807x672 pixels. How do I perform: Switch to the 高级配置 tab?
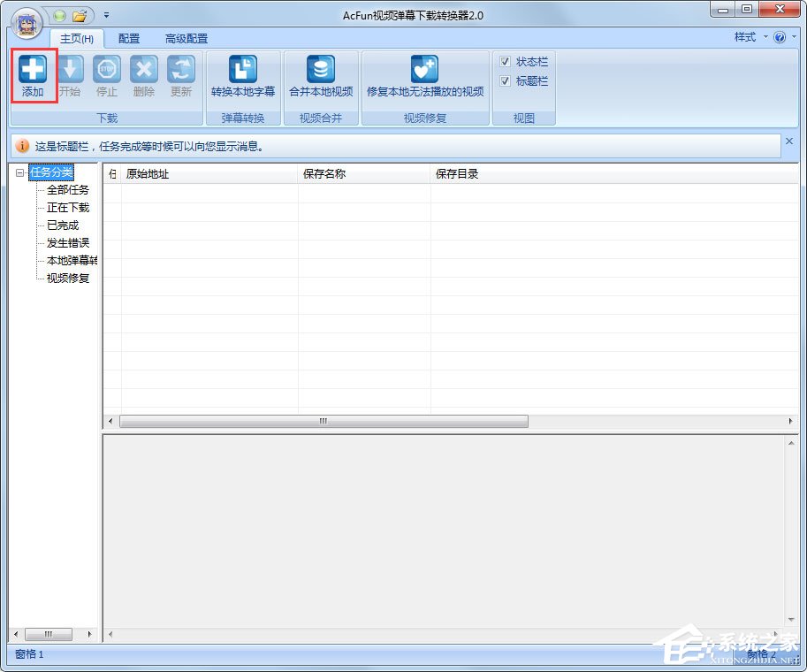pos(187,39)
